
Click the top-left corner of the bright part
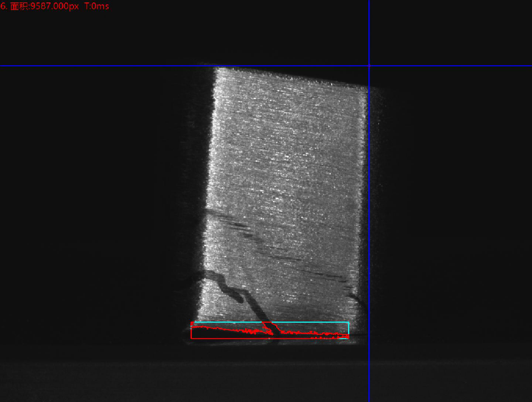point(215,69)
